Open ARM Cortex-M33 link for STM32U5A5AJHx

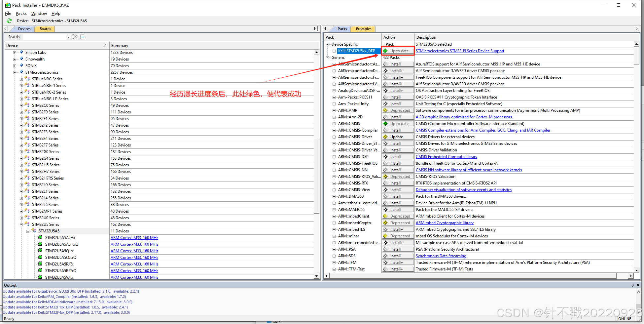point(134,238)
